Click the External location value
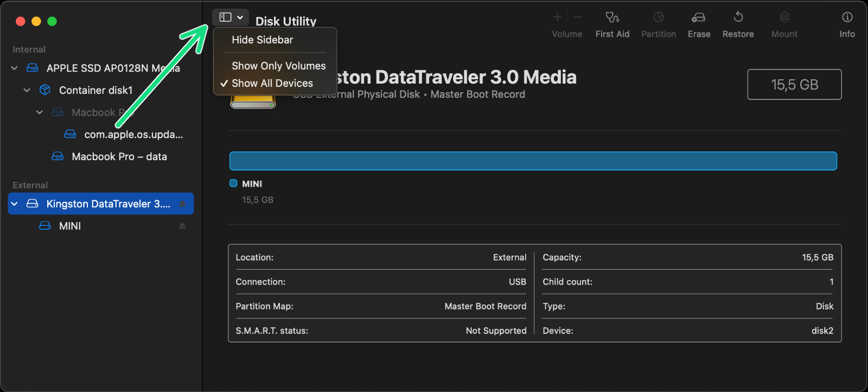868x392 pixels. [509, 257]
